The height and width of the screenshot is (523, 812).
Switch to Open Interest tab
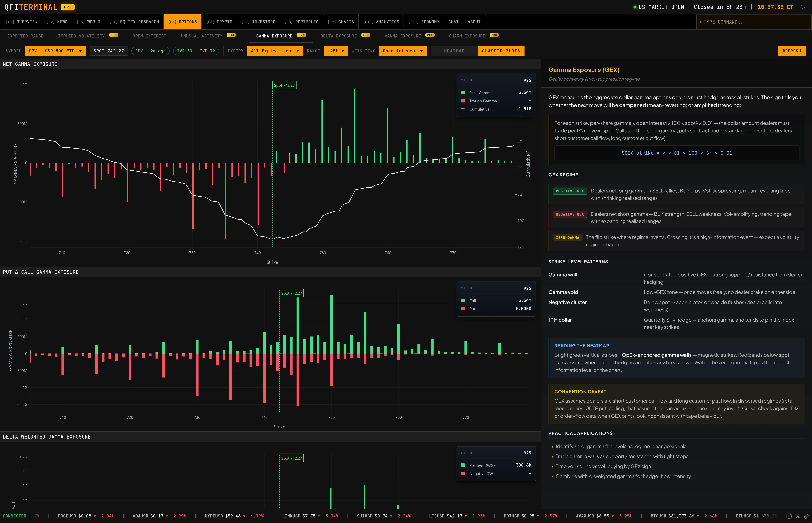[x=150, y=36]
